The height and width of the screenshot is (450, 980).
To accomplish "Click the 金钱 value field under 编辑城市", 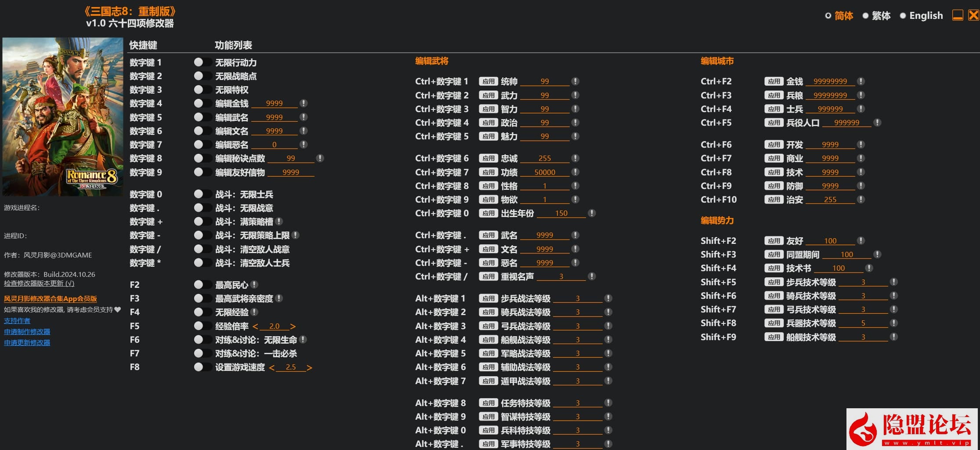I will (830, 81).
